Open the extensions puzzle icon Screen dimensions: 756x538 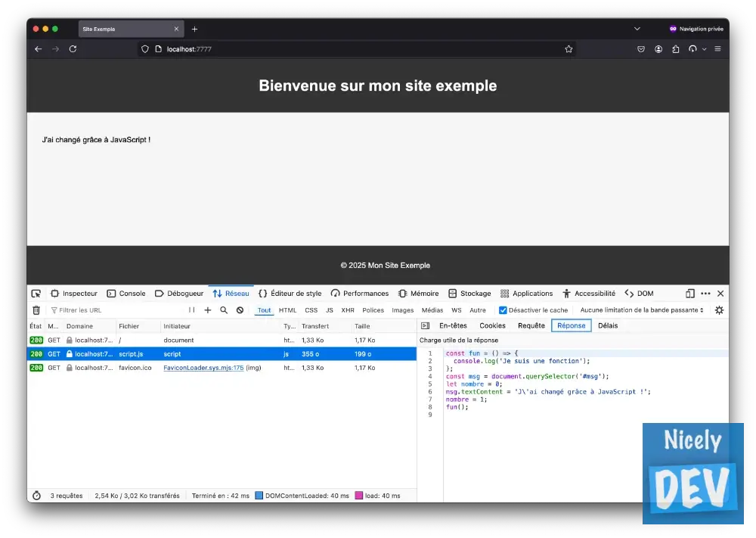tap(675, 48)
